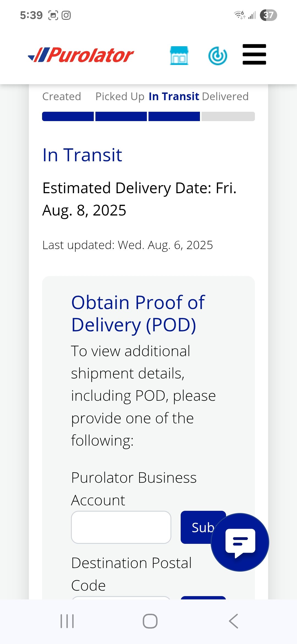Tap the battery level indicator
The image size is (297, 644).
(x=268, y=15)
